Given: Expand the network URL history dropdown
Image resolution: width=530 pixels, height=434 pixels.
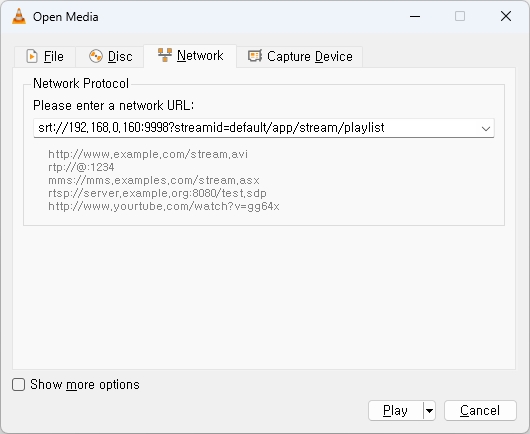Looking at the screenshot, I should click(486, 128).
